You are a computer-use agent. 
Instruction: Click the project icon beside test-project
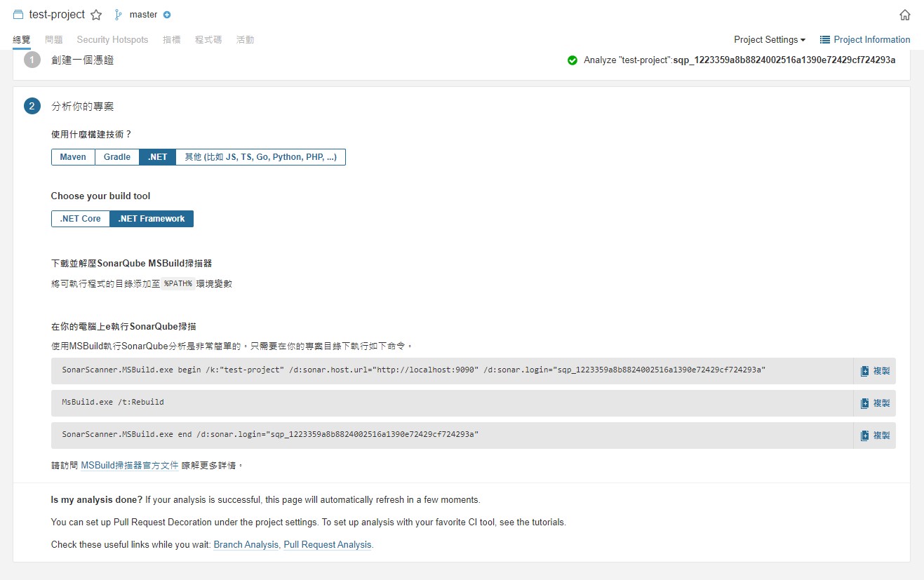tap(18, 15)
